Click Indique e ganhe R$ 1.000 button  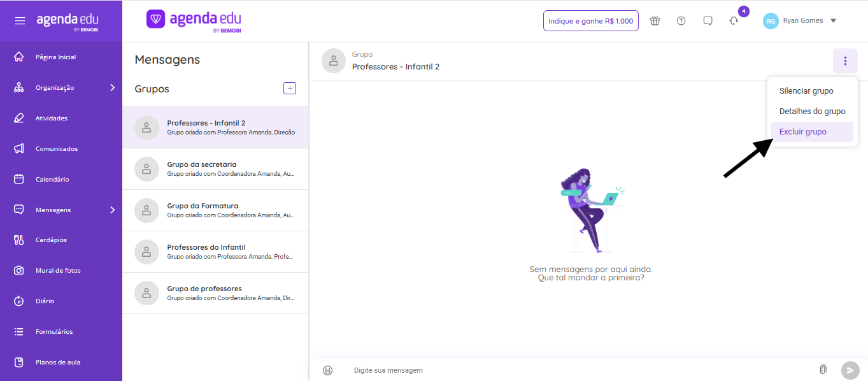pyautogui.click(x=590, y=20)
